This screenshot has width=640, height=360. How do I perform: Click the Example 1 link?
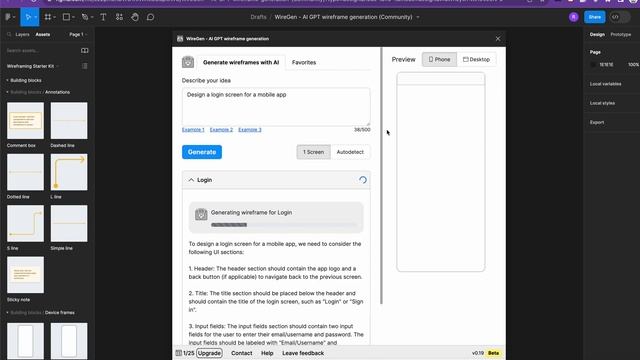(193, 130)
